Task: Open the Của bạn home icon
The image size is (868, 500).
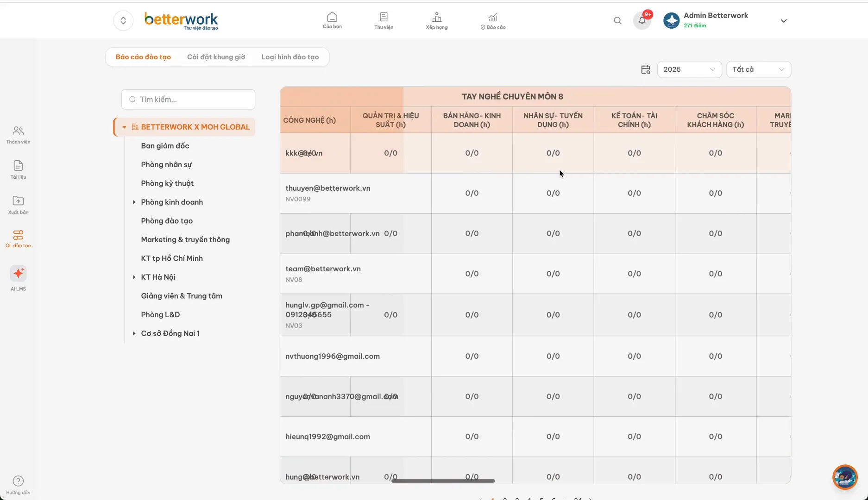Action: [332, 20]
